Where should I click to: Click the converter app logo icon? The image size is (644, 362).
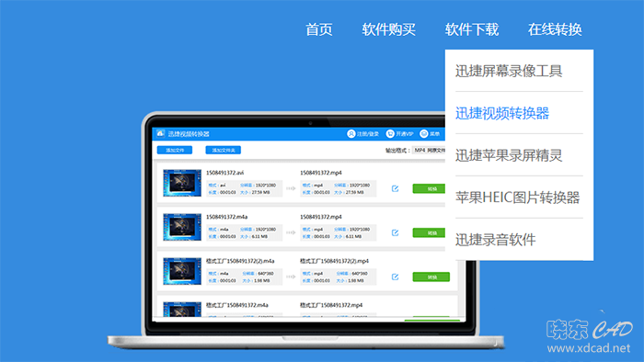point(161,133)
